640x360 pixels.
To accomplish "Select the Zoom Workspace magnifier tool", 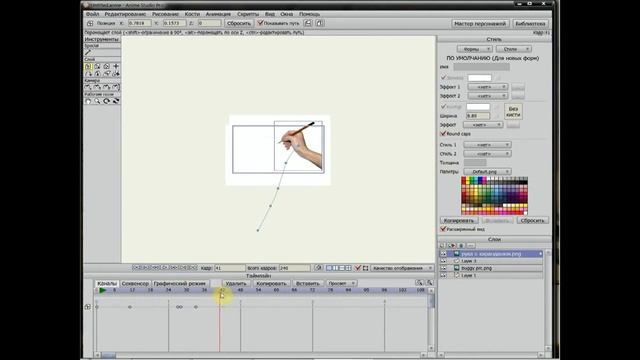I will click(97, 101).
